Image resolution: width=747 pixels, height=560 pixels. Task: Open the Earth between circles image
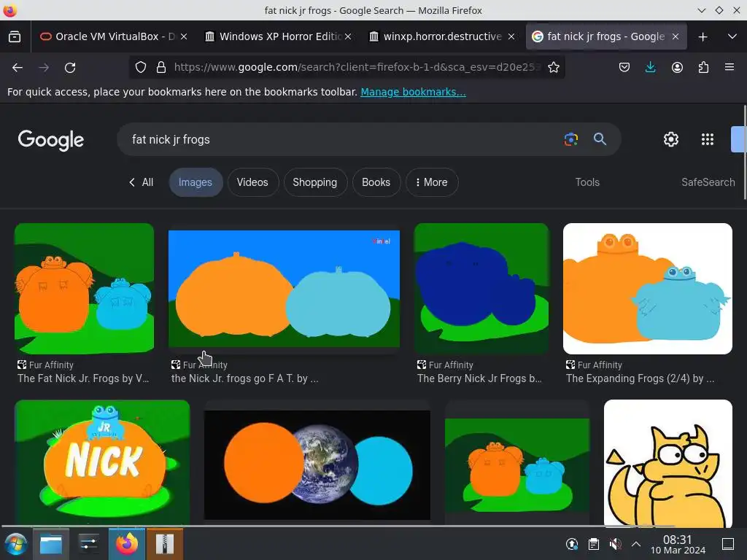317,464
